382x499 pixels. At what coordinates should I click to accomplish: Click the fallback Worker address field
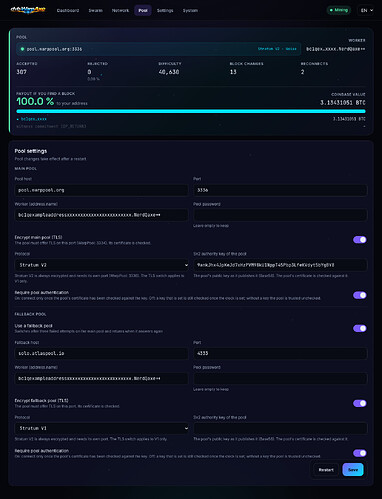click(101, 378)
